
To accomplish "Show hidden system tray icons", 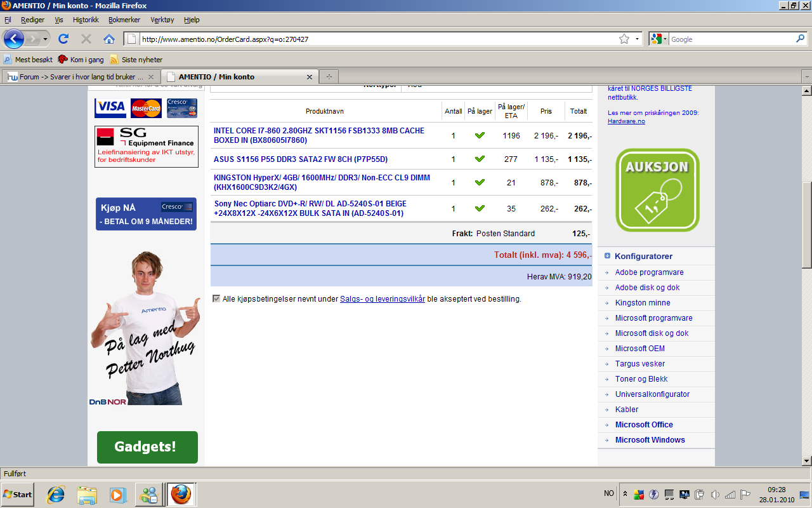I will click(625, 494).
